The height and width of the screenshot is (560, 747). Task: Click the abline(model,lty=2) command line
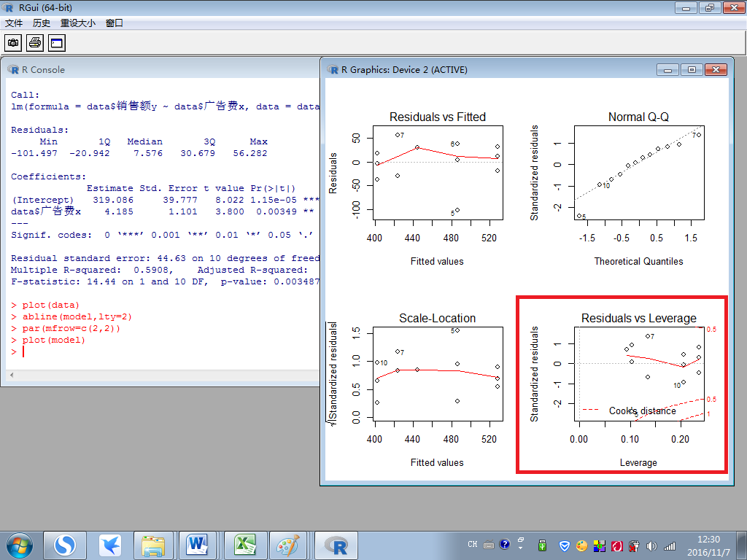coord(77,316)
